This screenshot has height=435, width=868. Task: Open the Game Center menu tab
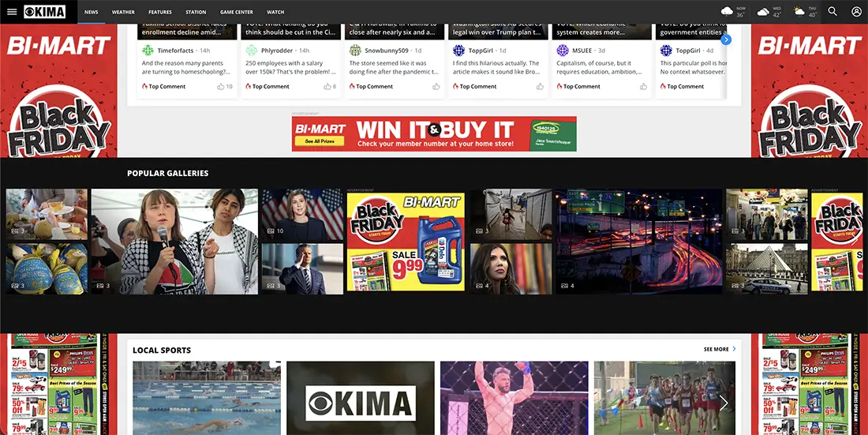point(237,12)
